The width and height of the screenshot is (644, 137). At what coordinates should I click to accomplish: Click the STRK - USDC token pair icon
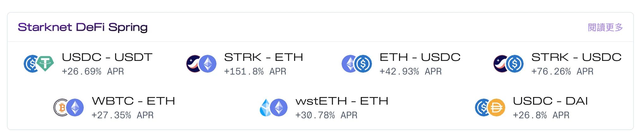tap(508, 64)
